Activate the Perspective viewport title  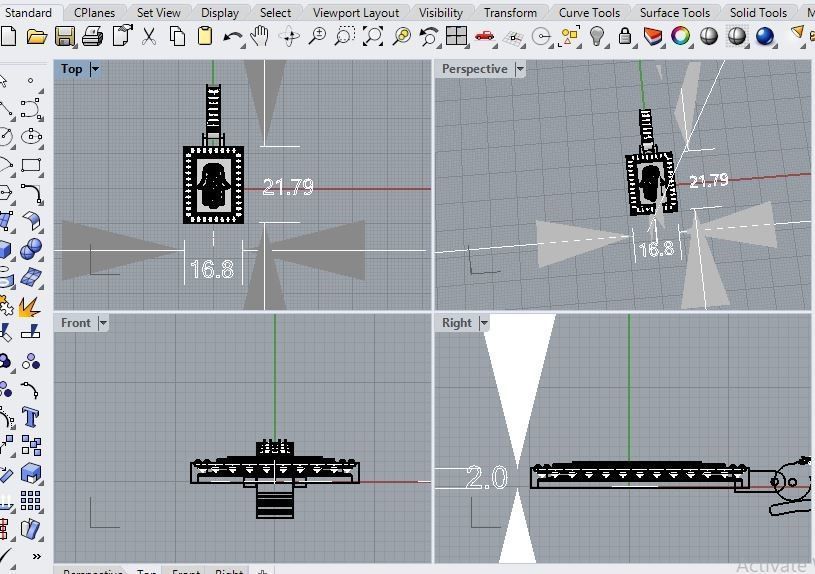475,69
